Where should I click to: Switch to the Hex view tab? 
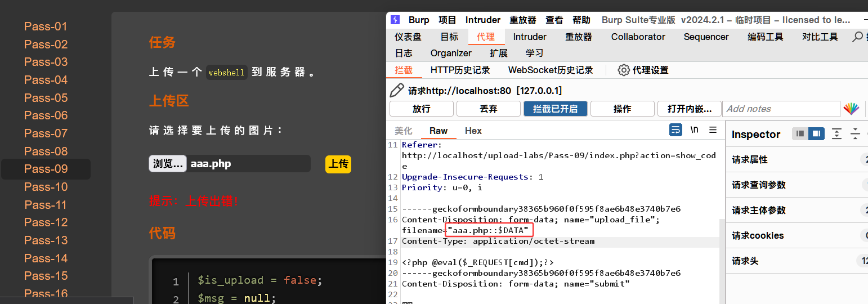pos(473,131)
